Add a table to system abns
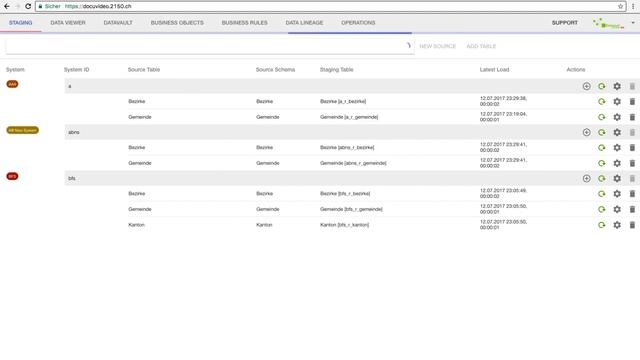The image size is (640, 360). click(x=587, y=132)
